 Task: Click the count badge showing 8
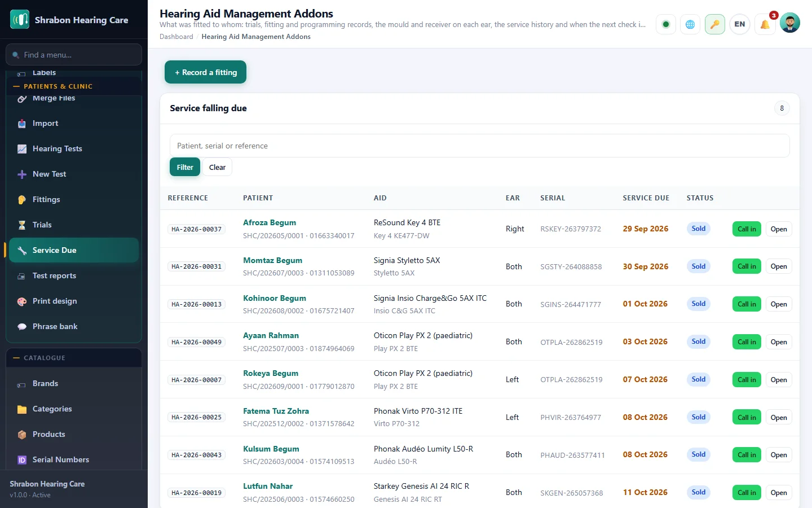(782, 108)
